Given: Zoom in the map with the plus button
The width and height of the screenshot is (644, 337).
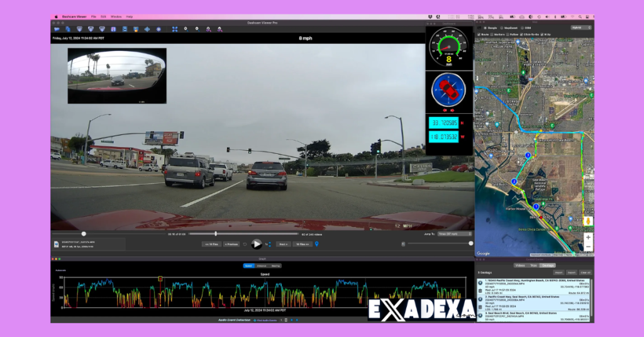Looking at the screenshot, I should point(588,237).
